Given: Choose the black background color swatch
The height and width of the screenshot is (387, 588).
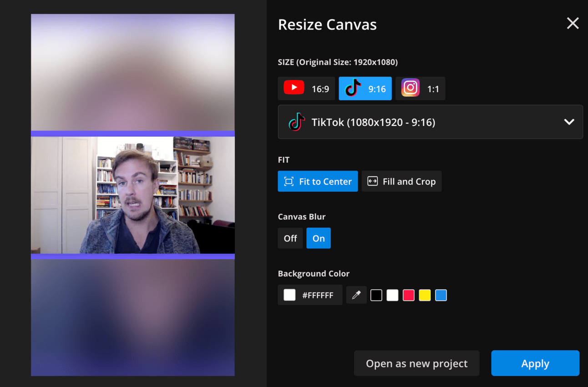Looking at the screenshot, I should 376,296.
